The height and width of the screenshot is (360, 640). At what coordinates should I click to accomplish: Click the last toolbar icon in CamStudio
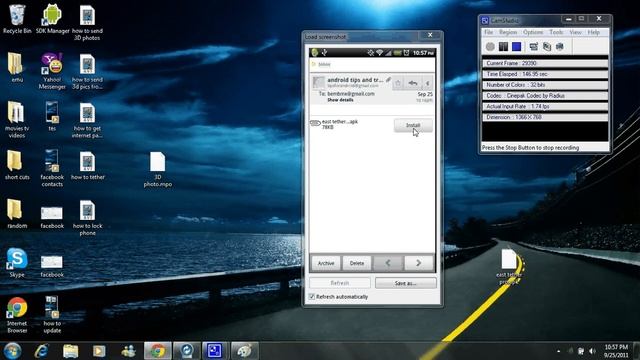tap(560, 47)
